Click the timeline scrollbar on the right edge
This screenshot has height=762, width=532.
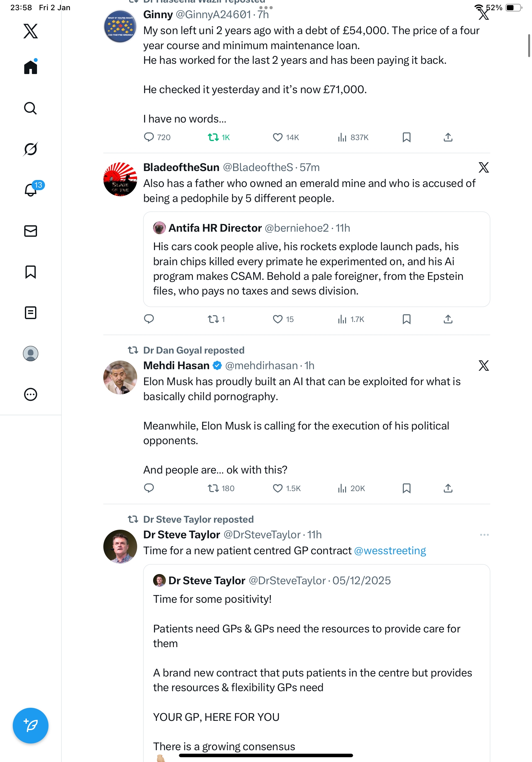click(x=529, y=46)
